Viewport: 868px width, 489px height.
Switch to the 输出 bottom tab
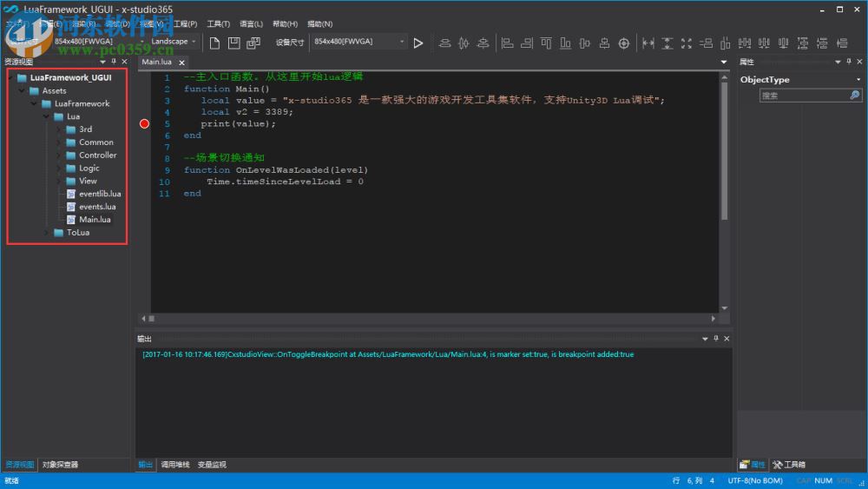[x=146, y=465]
